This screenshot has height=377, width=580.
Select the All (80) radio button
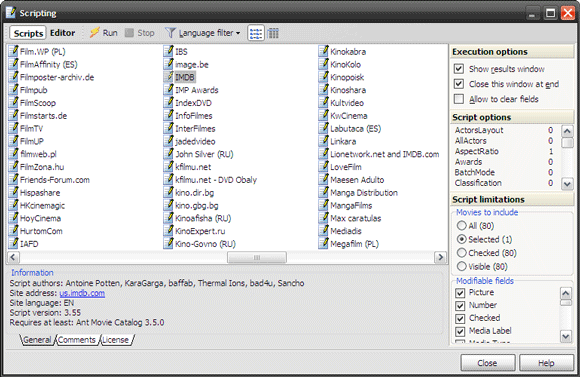click(461, 226)
